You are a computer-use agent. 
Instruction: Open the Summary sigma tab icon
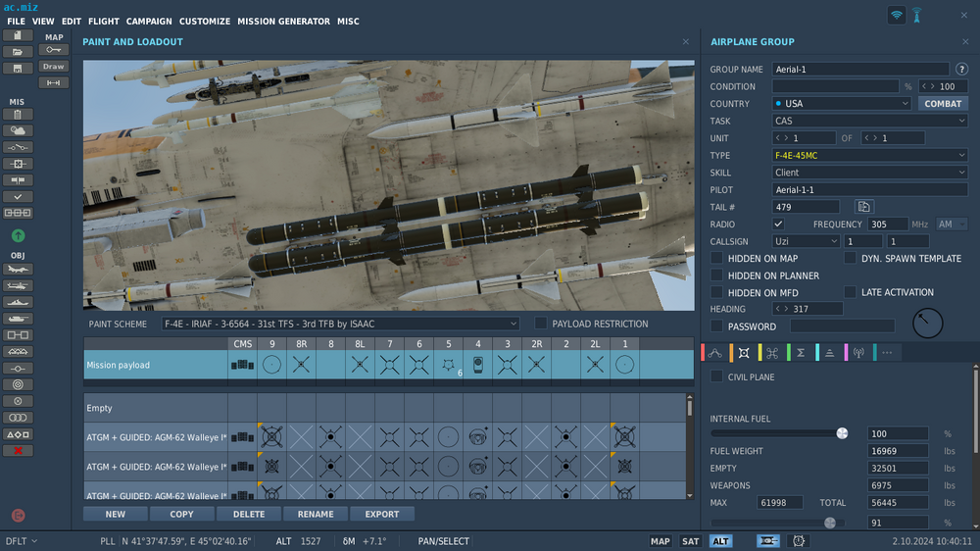point(801,353)
